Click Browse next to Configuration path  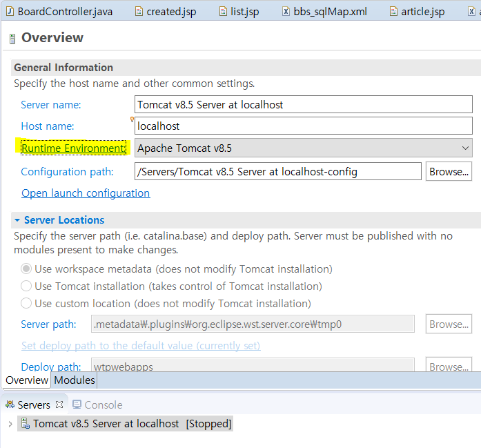[x=449, y=171]
